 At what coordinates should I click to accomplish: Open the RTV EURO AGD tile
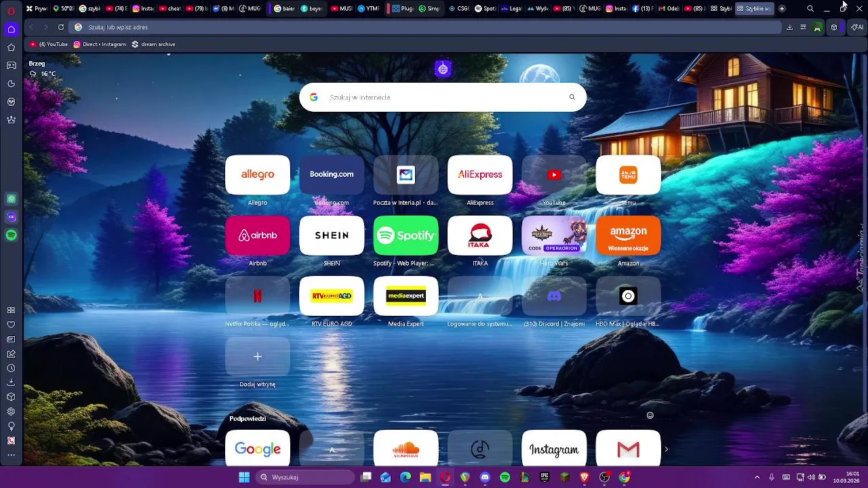tap(332, 296)
